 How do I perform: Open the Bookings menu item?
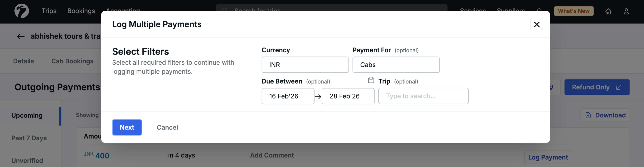point(81,11)
